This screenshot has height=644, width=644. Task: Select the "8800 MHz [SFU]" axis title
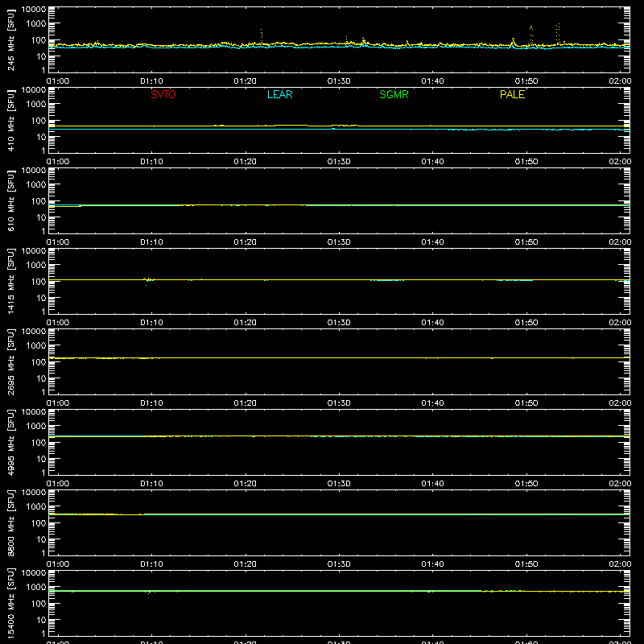[11, 522]
